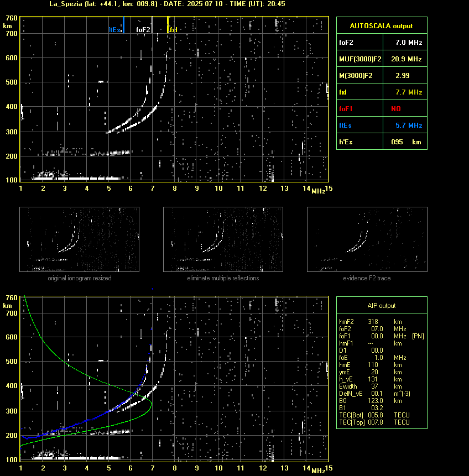Open the original ionogram resized thumbnail

[79, 239]
